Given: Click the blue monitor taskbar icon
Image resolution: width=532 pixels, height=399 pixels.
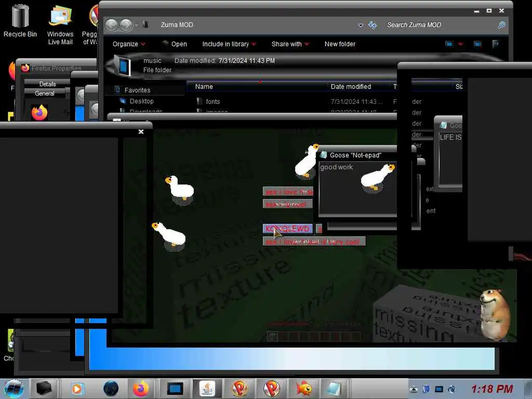Looking at the screenshot, I should [176, 389].
